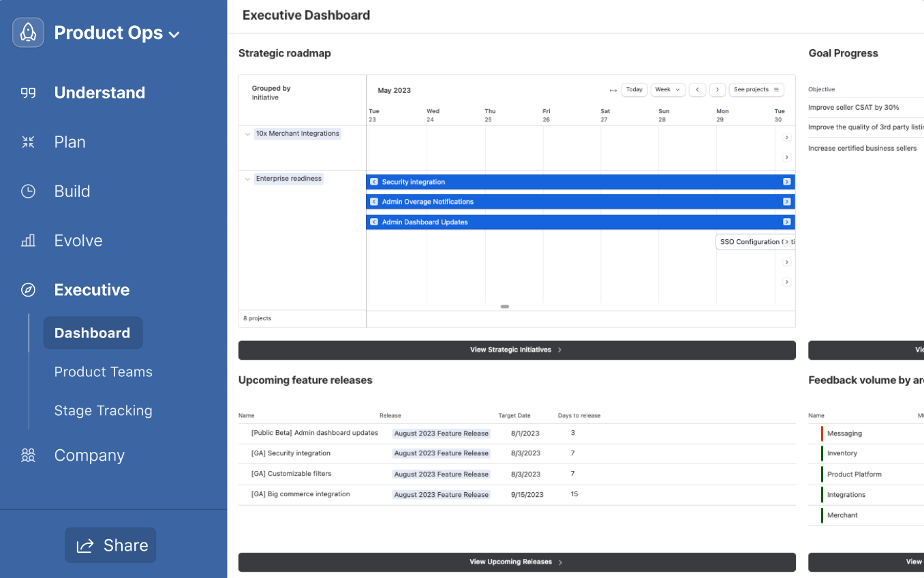Open the Week view dropdown
924x578 pixels.
coord(668,89)
